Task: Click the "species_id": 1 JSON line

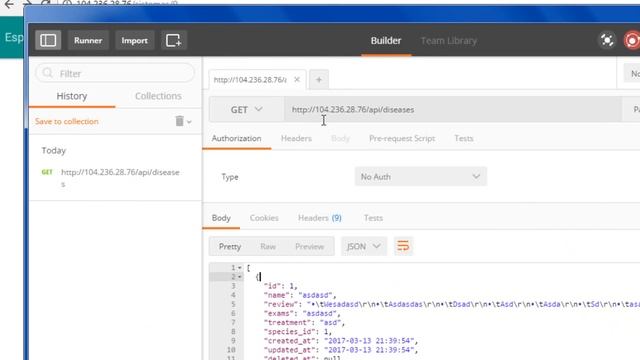Action: coord(298,332)
